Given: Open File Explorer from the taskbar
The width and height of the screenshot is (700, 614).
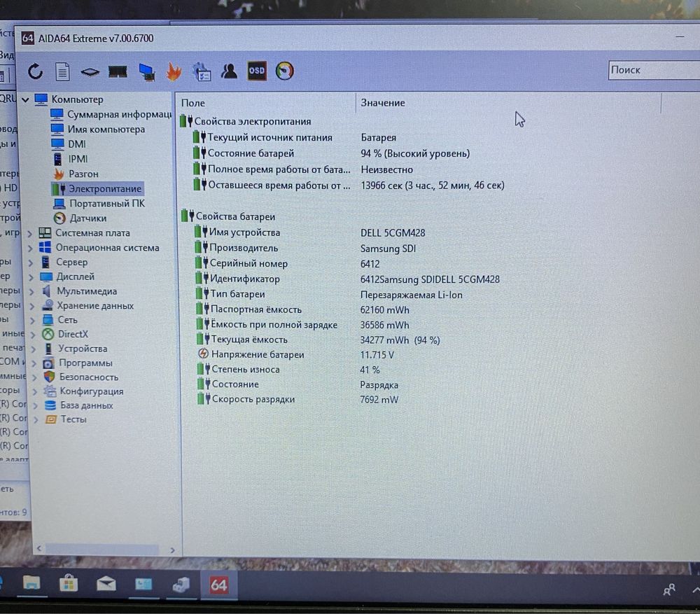Looking at the screenshot, I should click(31, 584).
